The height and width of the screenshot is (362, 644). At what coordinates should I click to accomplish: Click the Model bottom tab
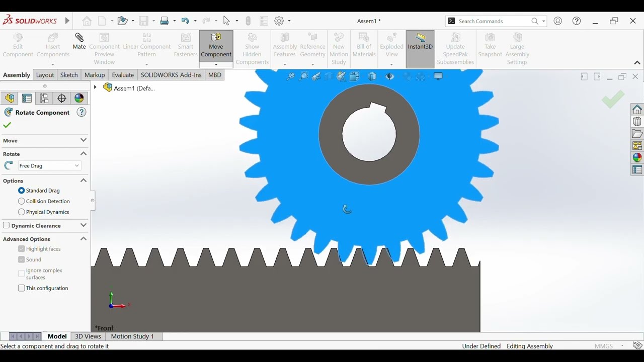tap(57, 336)
